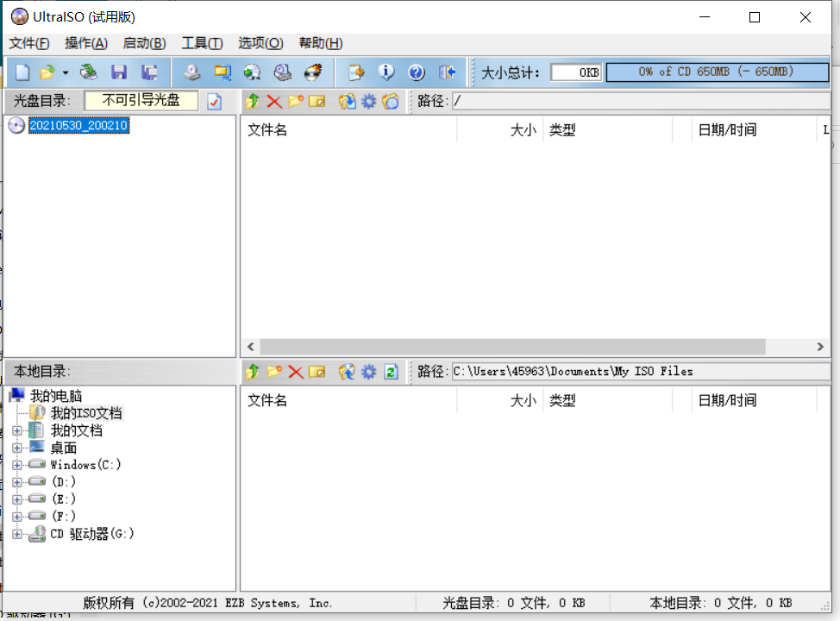
Task: Click the Add files toolbar icon
Action: click(x=356, y=72)
